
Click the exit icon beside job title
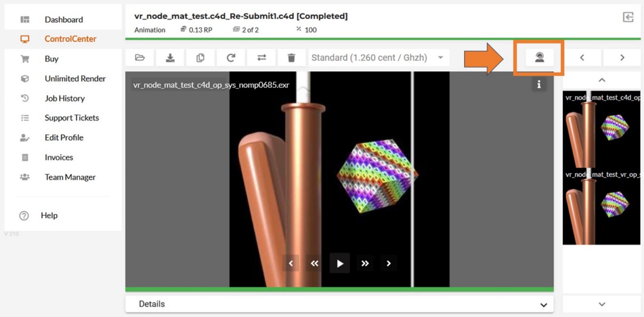coord(628,17)
